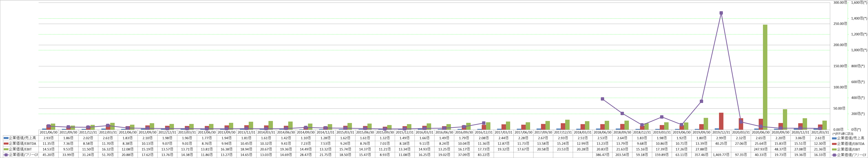Click the tallest green EBIT bar at 2020/06/30

765,77
